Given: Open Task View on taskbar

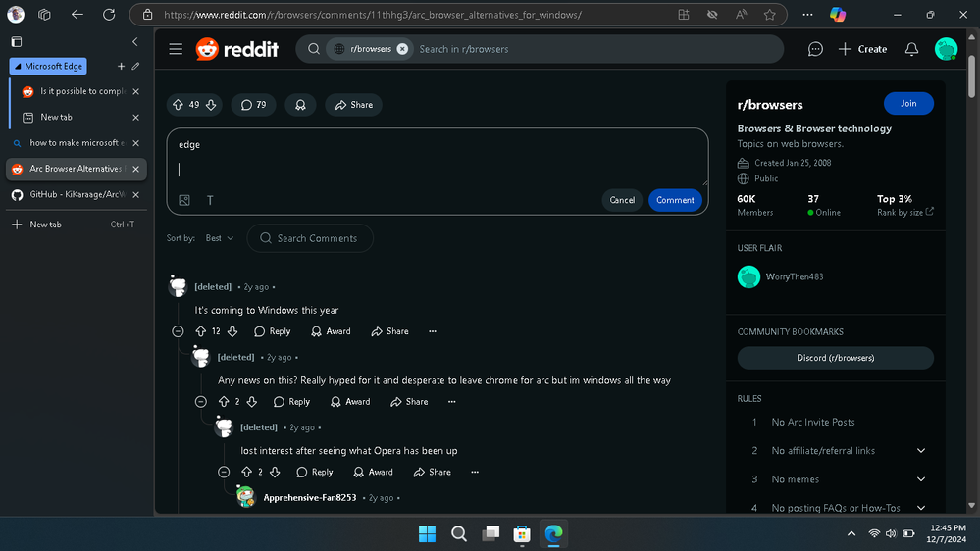Looking at the screenshot, I should [490, 533].
